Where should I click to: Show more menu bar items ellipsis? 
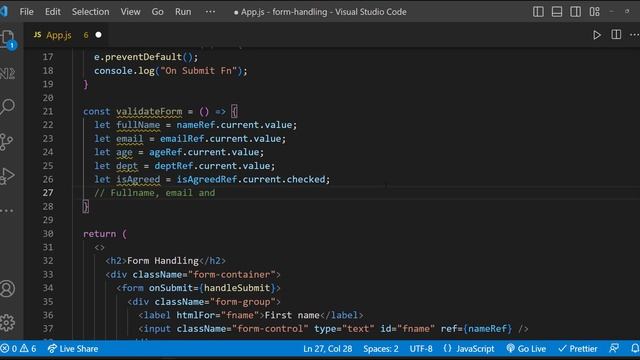[x=210, y=12]
